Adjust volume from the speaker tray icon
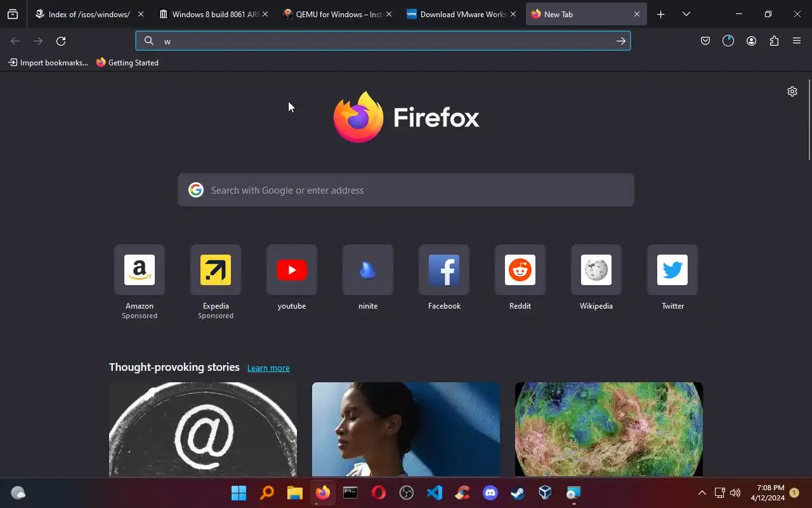The height and width of the screenshot is (508, 812). pyautogui.click(x=735, y=493)
